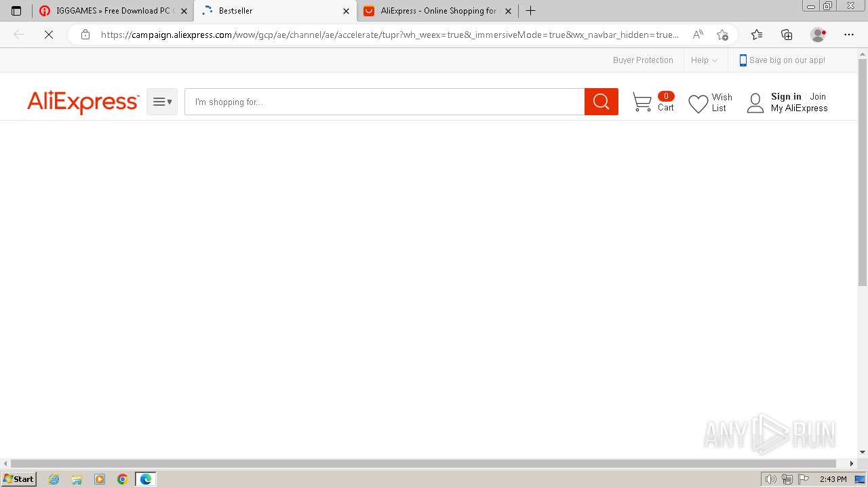Viewport: 868px width, 488px height.
Task: Focus the I'm shopping for search box
Action: pos(384,102)
